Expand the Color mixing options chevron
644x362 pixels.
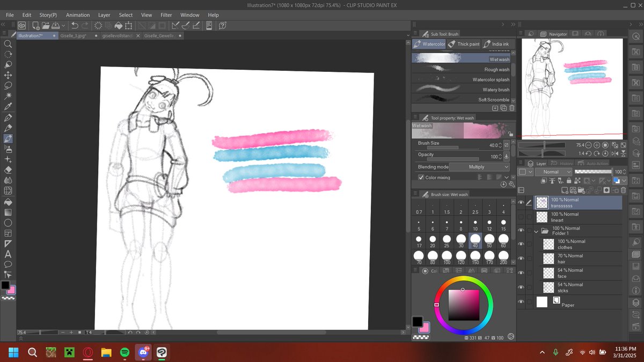click(506, 178)
